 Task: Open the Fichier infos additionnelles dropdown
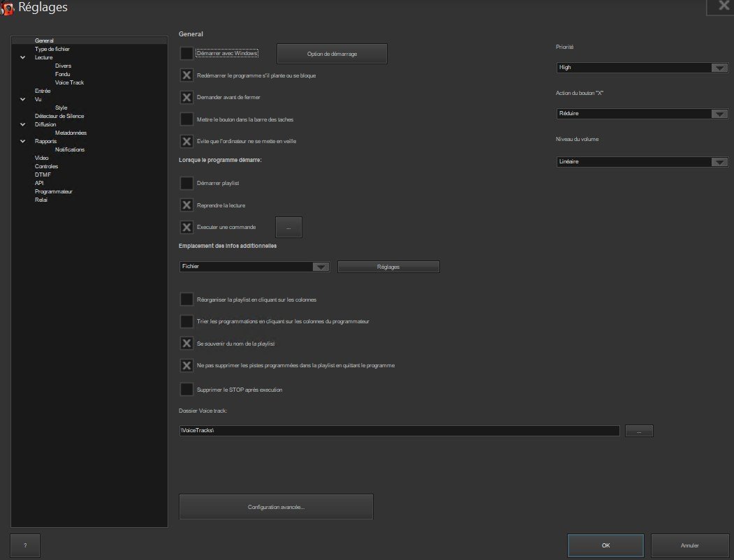click(254, 267)
